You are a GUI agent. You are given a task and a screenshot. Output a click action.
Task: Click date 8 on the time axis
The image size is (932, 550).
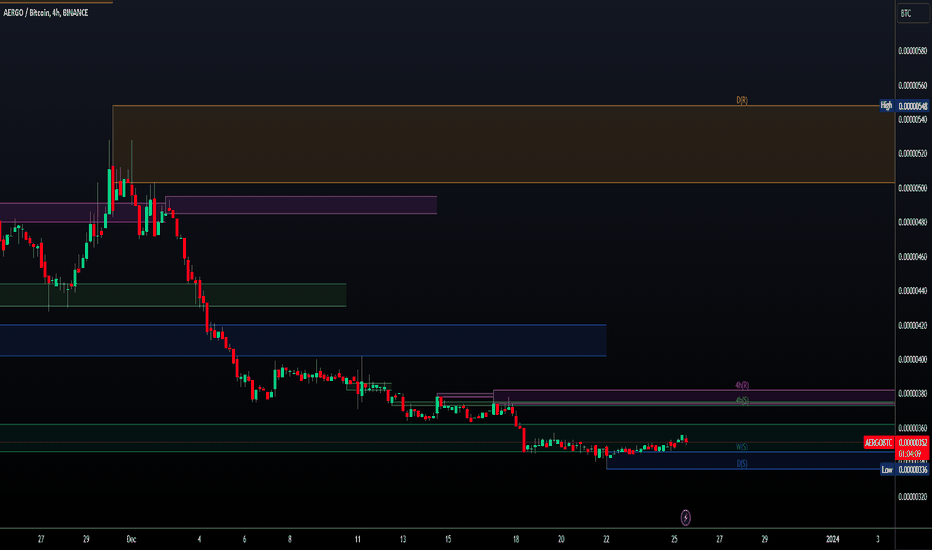point(289,539)
